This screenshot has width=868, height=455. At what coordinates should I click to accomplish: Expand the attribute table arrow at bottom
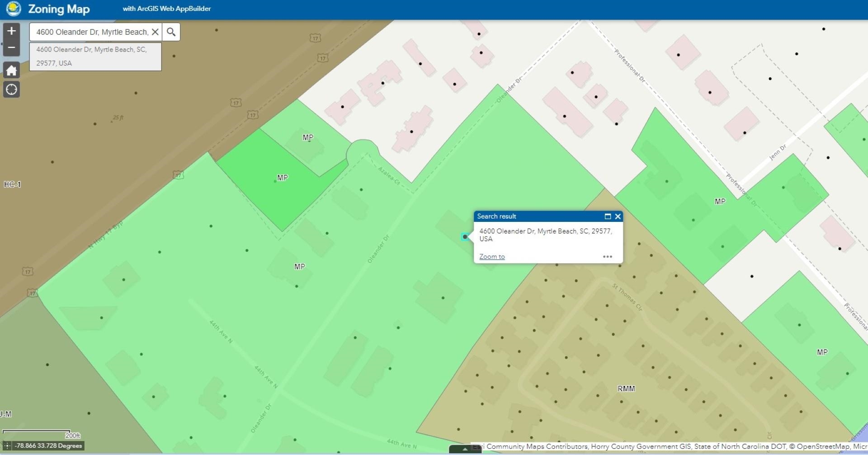pyautogui.click(x=465, y=449)
